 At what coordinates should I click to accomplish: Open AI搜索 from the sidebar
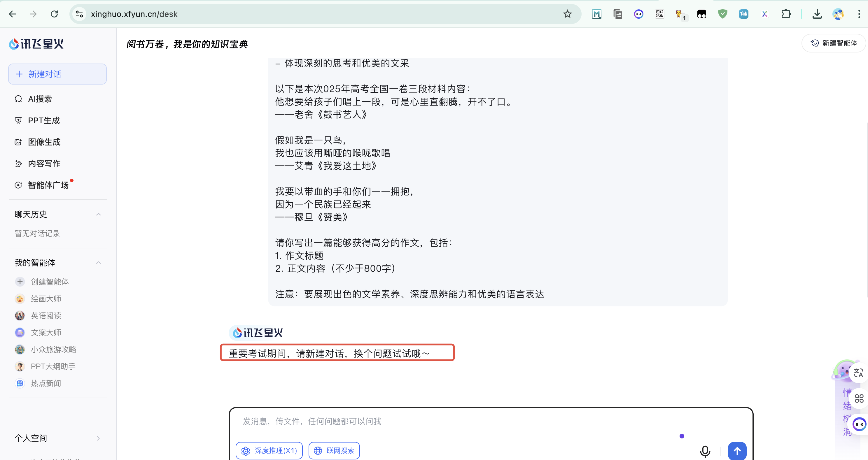click(40, 99)
